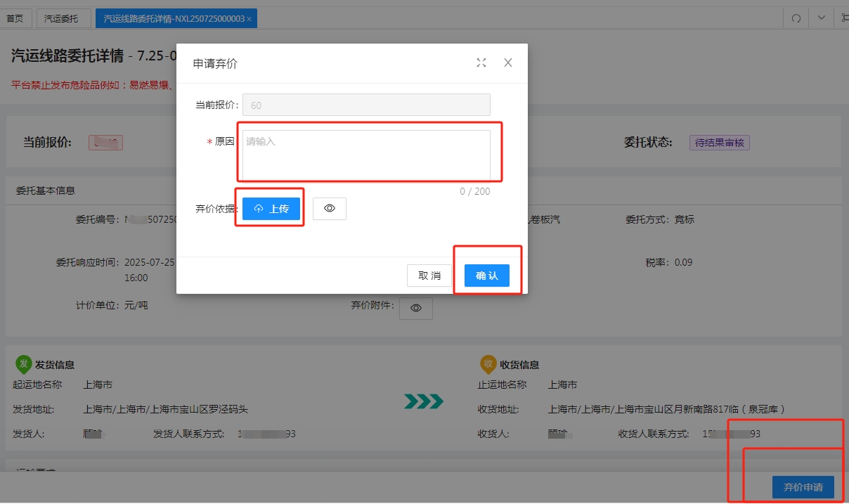Click the 罗泾码头 shipping address
Image resolution: width=849 pixels, height=504 pixels.
(166, 409)
